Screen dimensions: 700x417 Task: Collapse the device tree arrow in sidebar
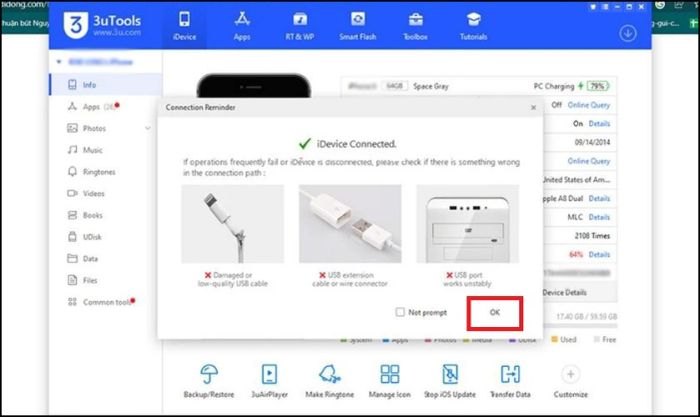59,62
